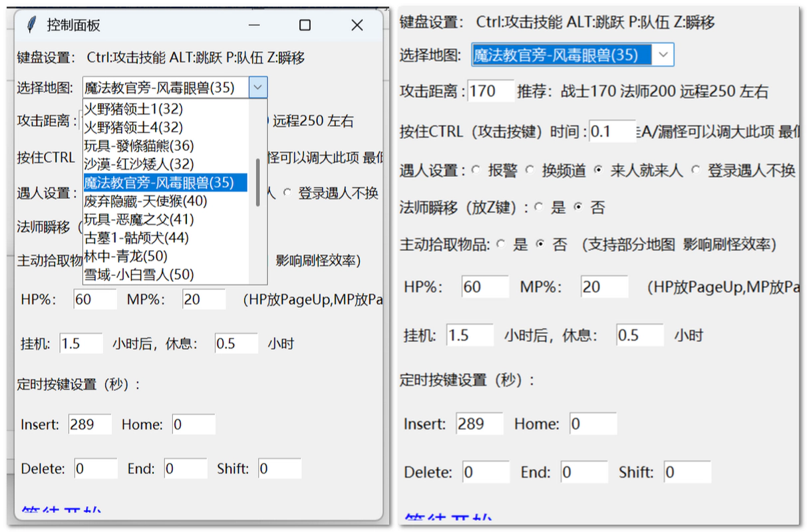Minimize the 控制面板 window
Image resolution: width=807 pixels, height=532 pixels.
[253, 25]
